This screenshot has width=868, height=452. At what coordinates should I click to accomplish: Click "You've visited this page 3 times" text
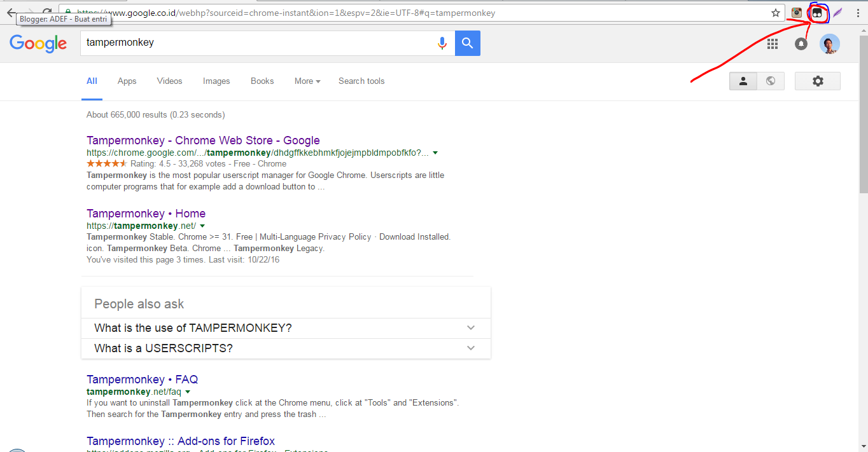tap(146, 260)
